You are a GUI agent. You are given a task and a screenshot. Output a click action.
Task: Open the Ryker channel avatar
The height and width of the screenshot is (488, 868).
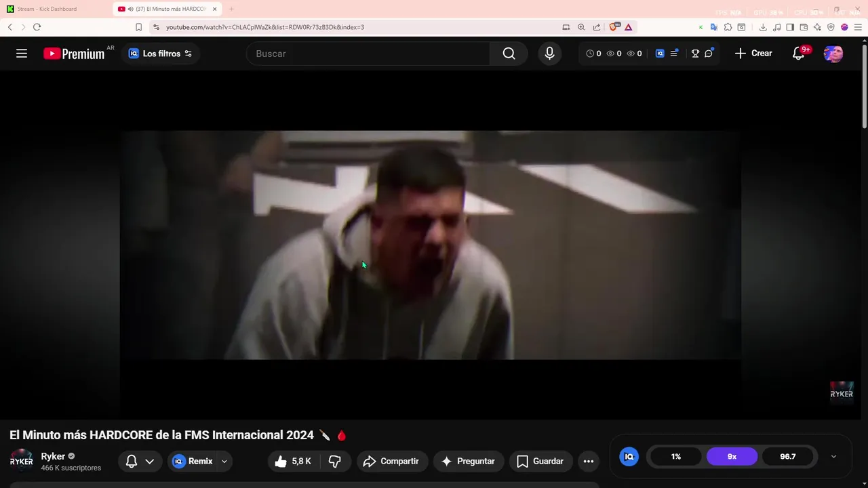click(x=21, y=461)
